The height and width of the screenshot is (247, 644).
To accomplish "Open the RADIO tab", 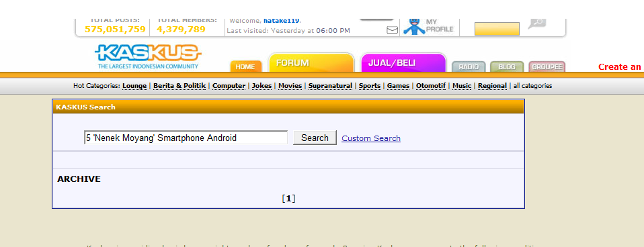I will point(469,67).
